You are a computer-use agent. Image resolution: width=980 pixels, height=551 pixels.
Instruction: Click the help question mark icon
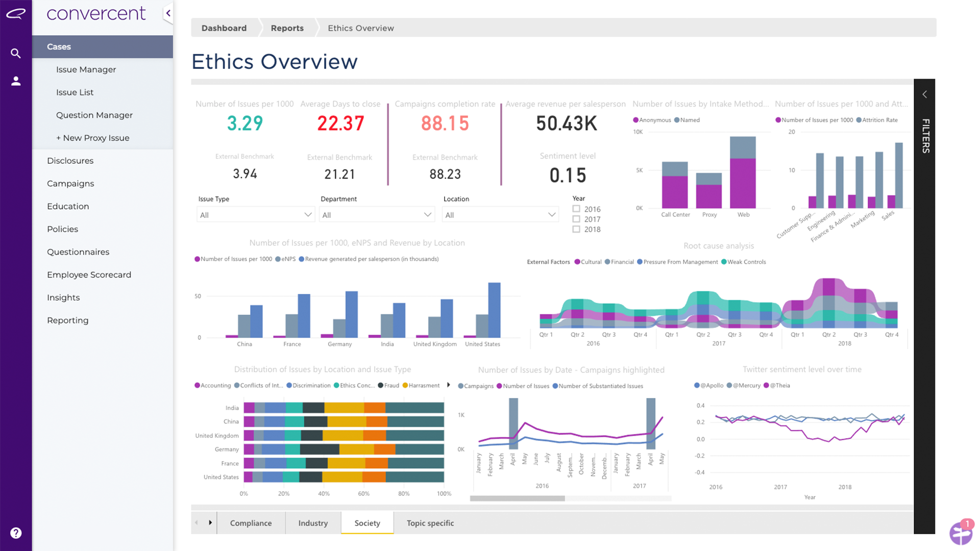point(16,533)
